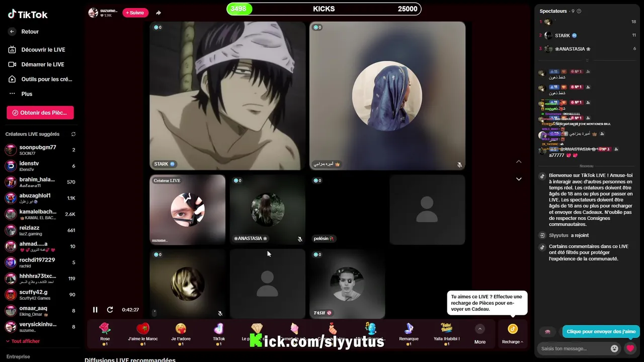This screenshot has width=644, height=362.
Task: Open verysickinhu suggested live
Action: (40, 327)
